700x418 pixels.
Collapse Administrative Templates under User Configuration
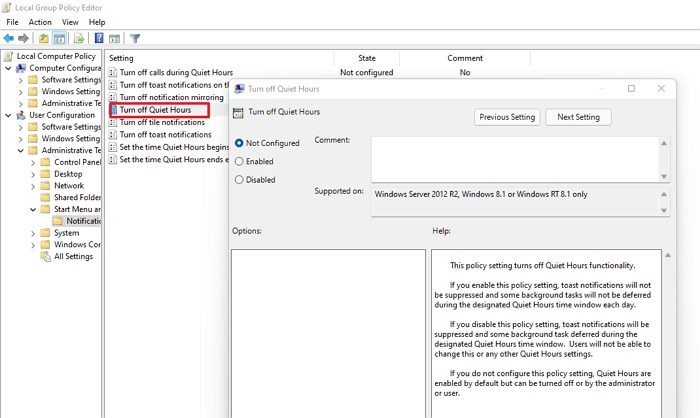21,150
